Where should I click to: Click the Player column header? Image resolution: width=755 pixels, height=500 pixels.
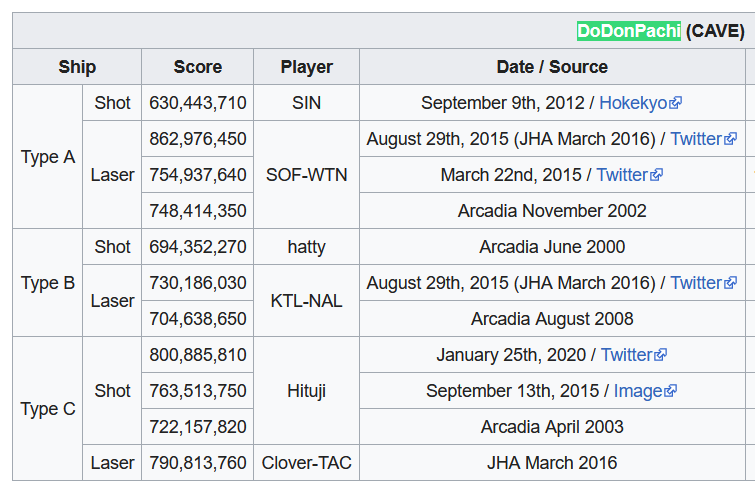[x=306, y=66]
